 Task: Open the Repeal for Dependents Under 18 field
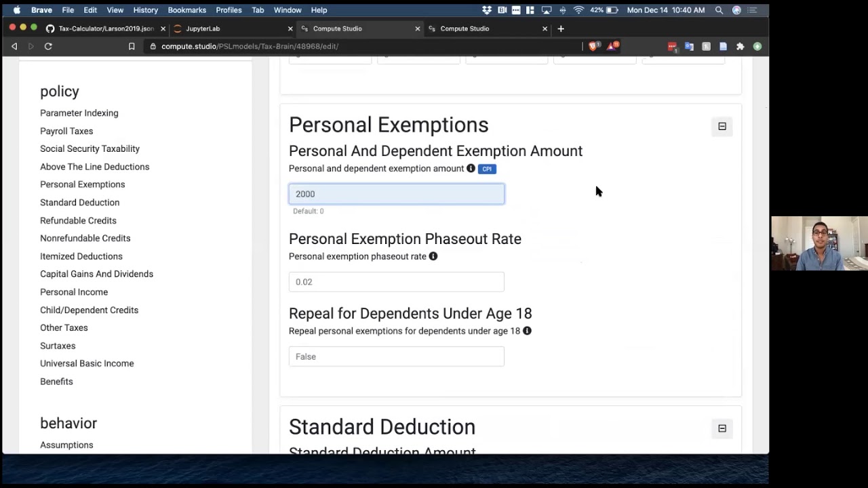396,357
